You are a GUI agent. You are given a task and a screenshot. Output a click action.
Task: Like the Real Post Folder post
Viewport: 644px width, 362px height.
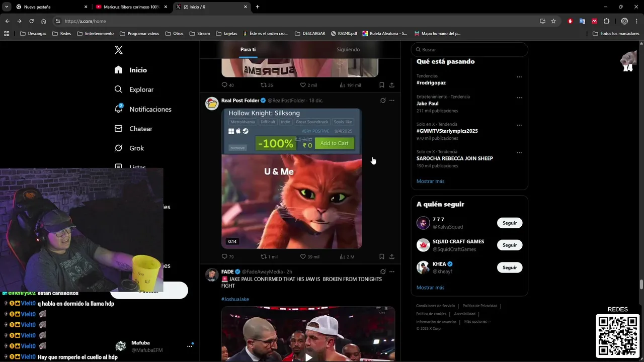pos(310,256)
